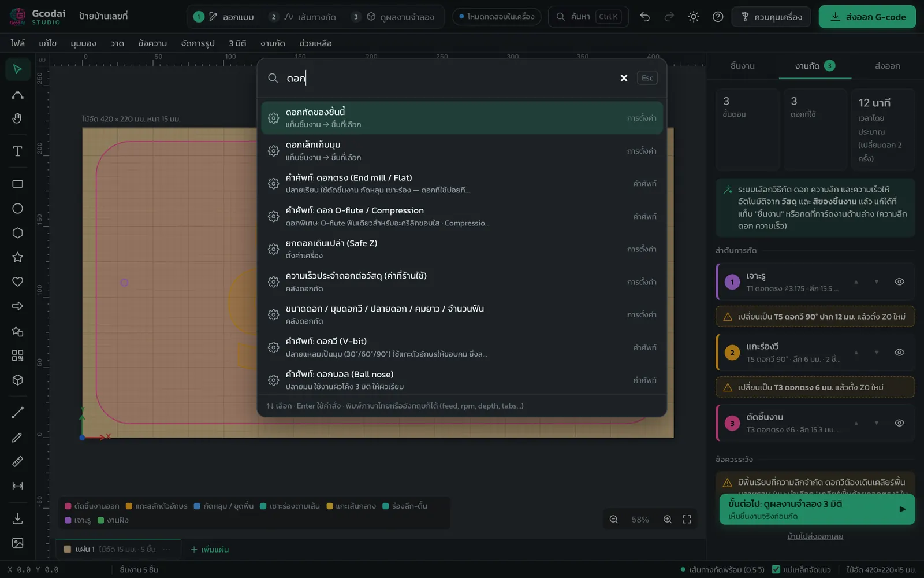
Task: Add a new sheet with เพิ่มแผ่น
Action: 210,549
